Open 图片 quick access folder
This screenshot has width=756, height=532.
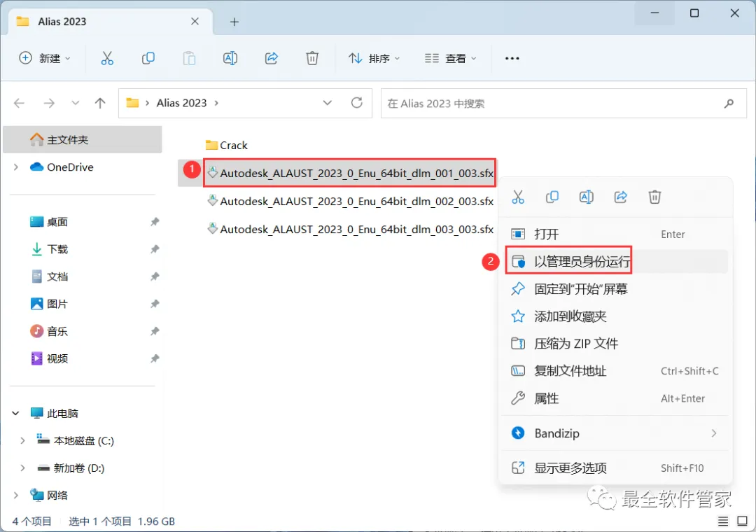click(x=57, y=304)
